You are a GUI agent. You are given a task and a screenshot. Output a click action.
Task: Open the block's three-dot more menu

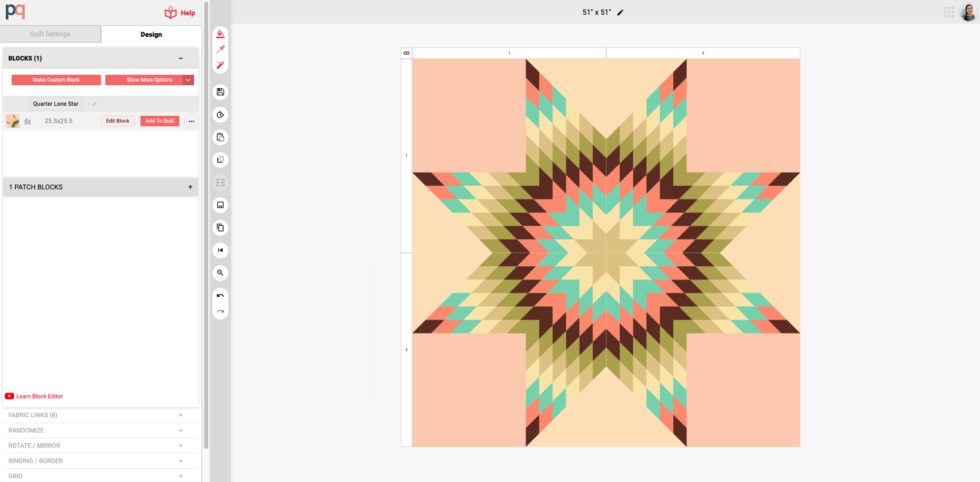click(191, 121)
